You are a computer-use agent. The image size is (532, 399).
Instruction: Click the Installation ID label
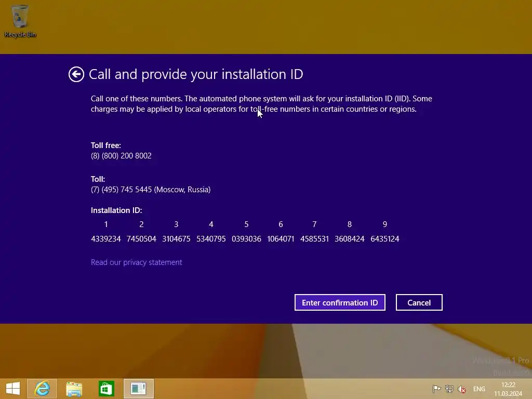point(116,210)
